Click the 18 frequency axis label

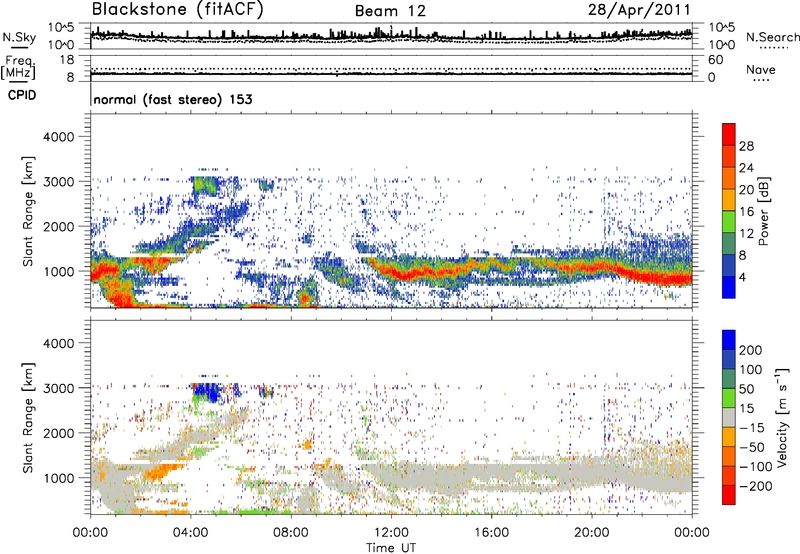pyautogui.click(x=66, y=60)
